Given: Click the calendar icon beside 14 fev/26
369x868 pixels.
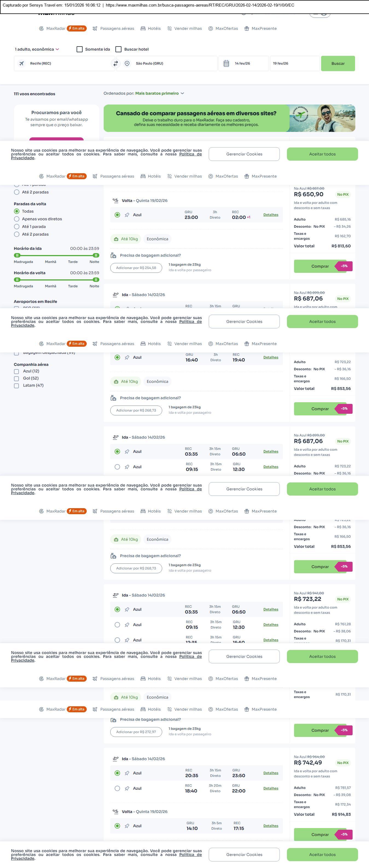Looking at the screenshot, I should coord(226,63).
